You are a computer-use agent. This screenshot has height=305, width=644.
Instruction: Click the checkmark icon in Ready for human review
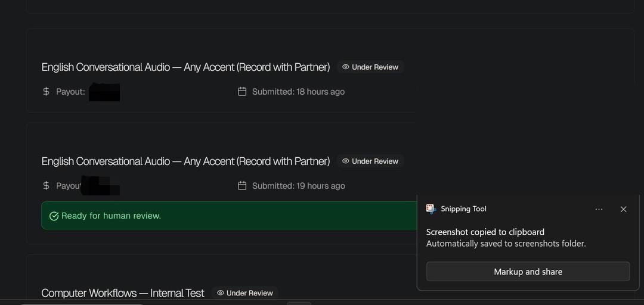[x=54, y=216]
